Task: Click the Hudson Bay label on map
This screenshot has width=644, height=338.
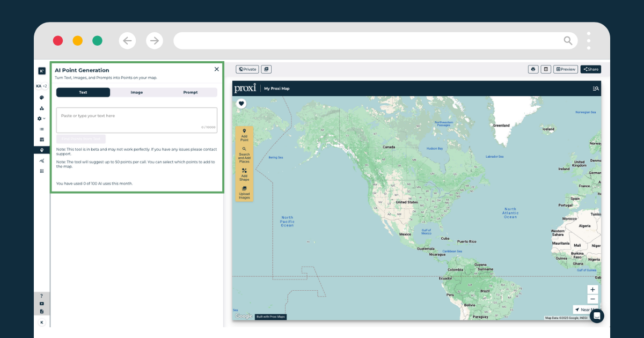Action: pyautogui.click(x=435, y=149)
